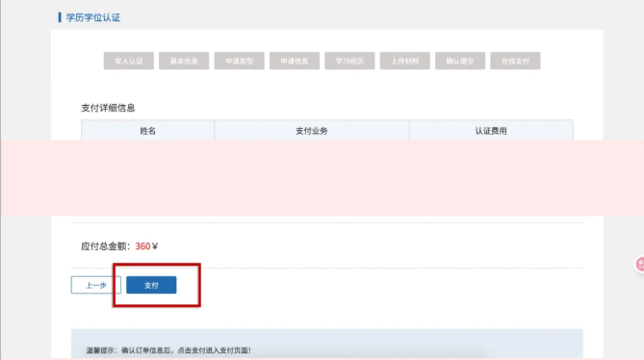Switch to the 学习经历 step

[x=349, y=61]
